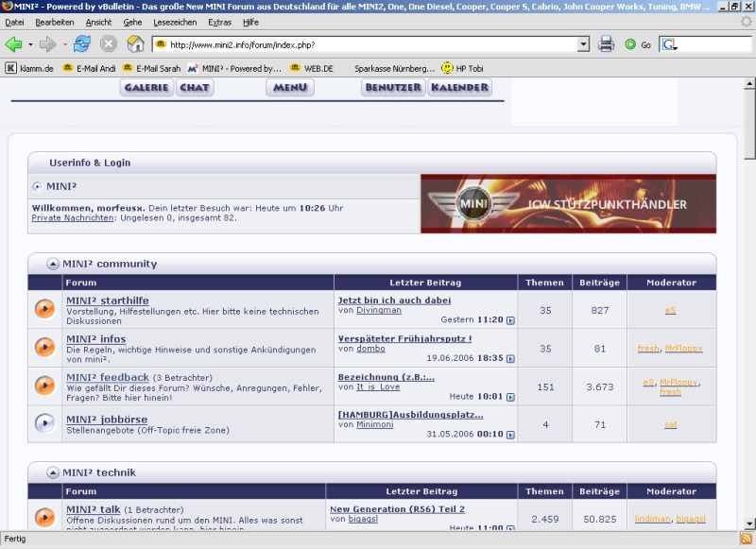The height and width of the screenshot is (549, 756).
Task: Jump to last post in MINI² starthilfe
Action: click(x=510, y=320)
